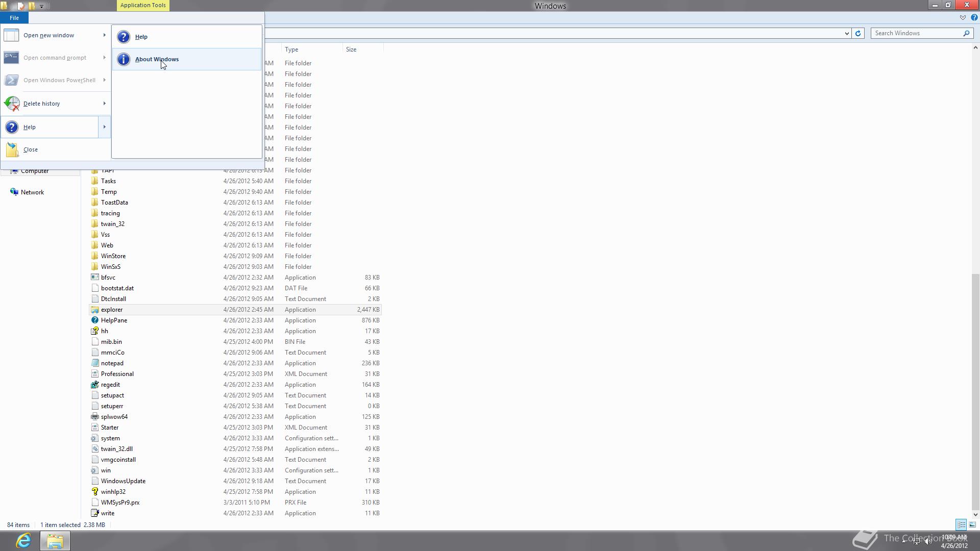Switch to Details view in status bar
Screen dimensions: 980x551
point(961,525)
